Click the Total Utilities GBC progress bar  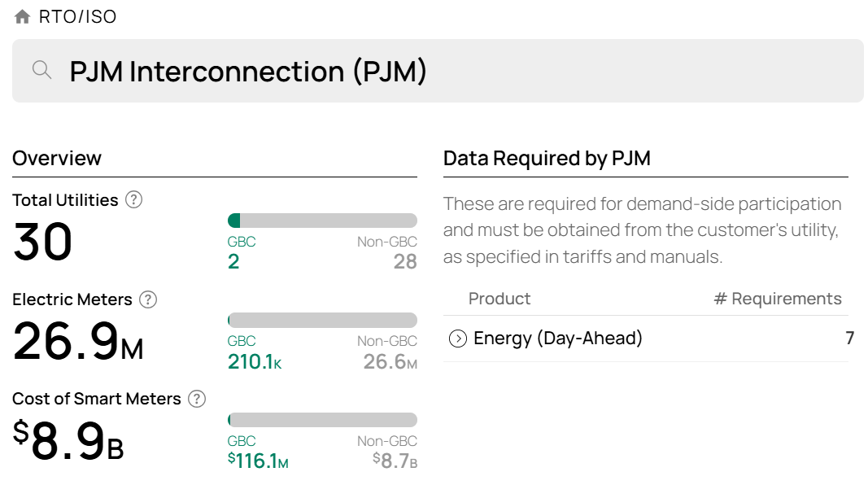coord(322,221)
